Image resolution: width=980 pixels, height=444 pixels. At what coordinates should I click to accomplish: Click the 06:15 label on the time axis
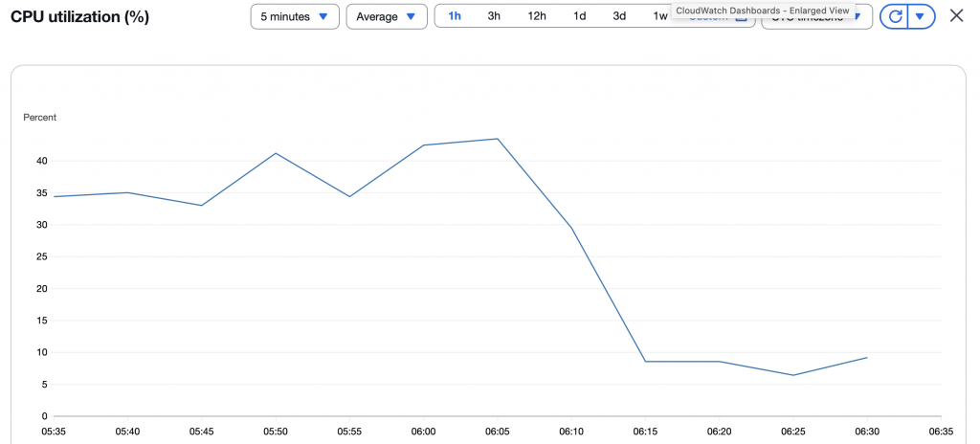(645, 432)
